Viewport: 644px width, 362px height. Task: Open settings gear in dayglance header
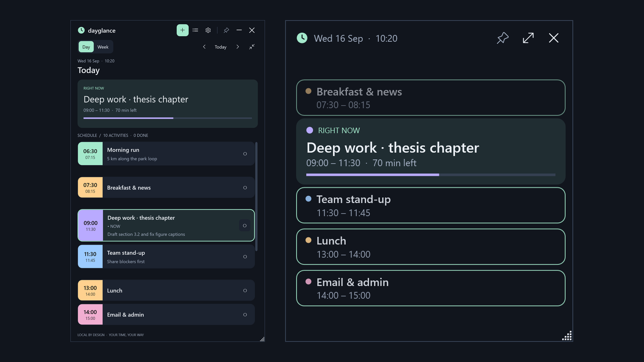click(x=208, y=30)
